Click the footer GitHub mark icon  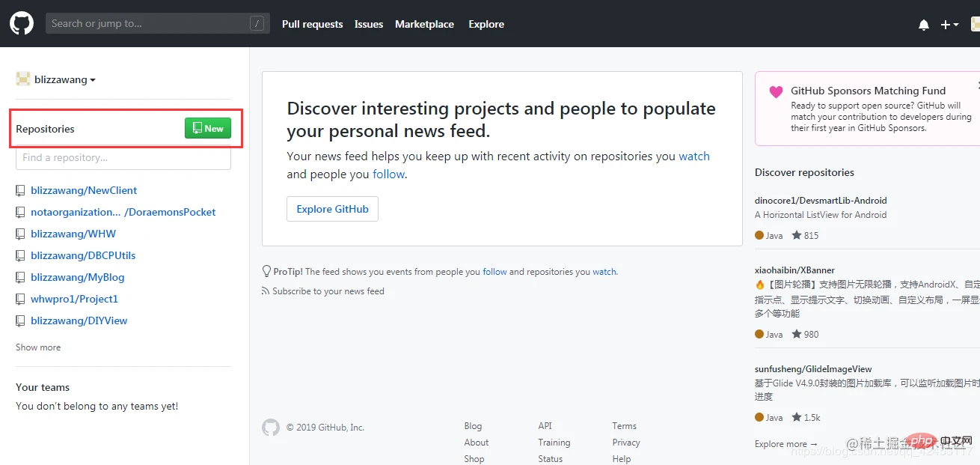pyautogui.click(x=270, y=428)
